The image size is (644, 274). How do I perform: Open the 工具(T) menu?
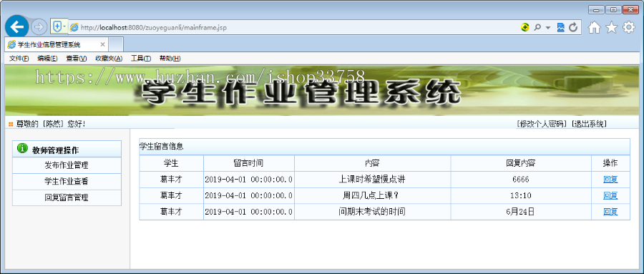pos(141,59)
